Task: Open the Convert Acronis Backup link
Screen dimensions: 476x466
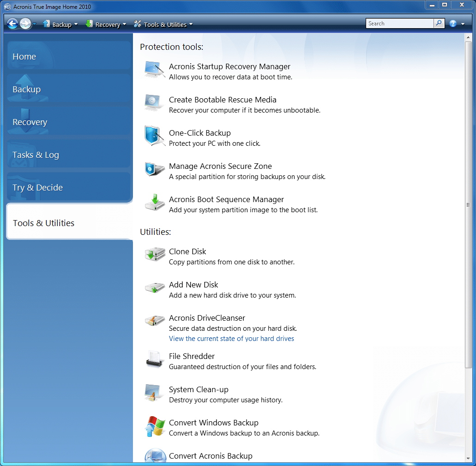Action: [x=211, y=456]
